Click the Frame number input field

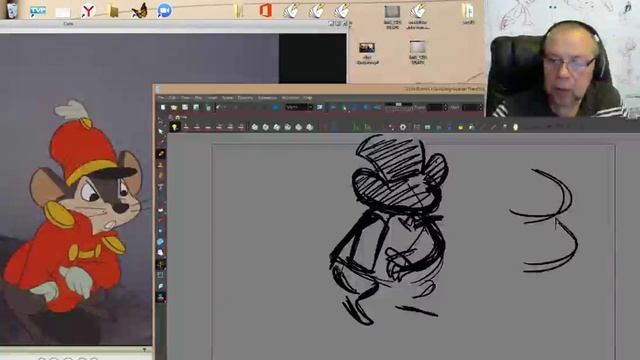pos(434,107)
